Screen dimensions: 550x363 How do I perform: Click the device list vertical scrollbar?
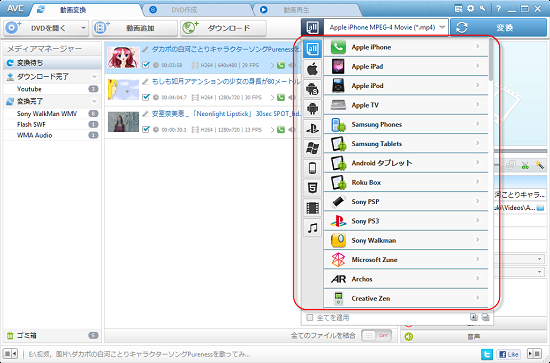coord(491,60)
